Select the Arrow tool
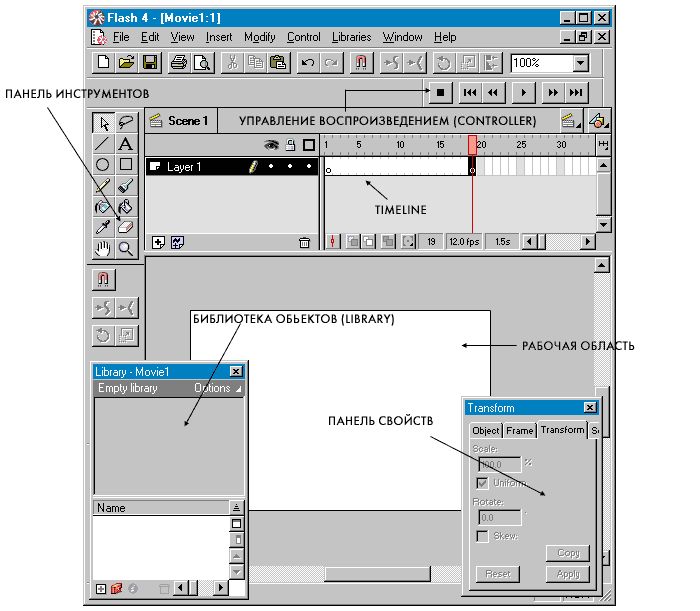 [x=104, y=123]
